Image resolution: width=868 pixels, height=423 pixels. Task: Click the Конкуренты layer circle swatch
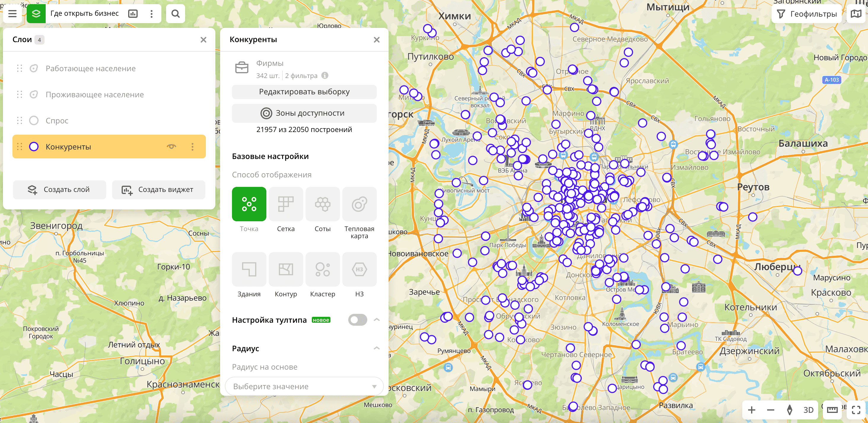click(34, 147)
